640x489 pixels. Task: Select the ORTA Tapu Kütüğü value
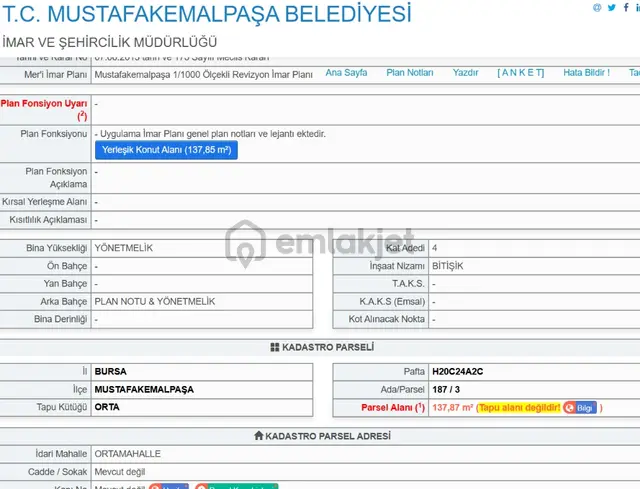[x=107, y=407]
